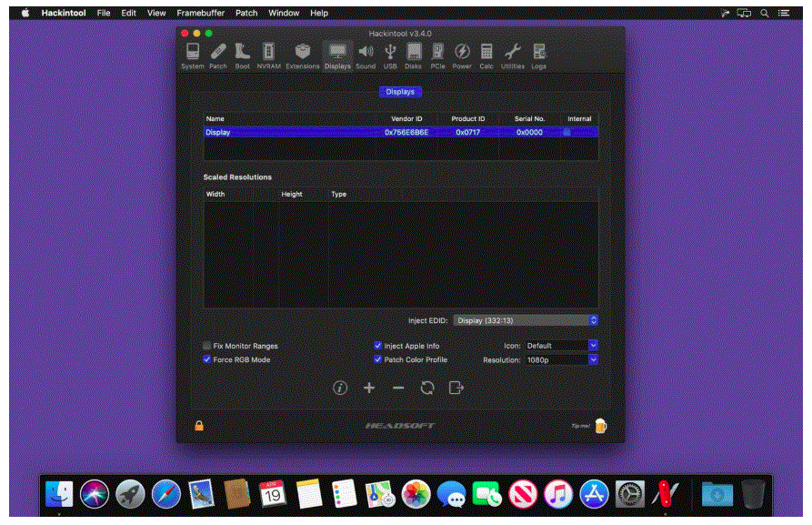Open the View menu
Image resolution: width=812 pixels, height=525 pixels.
(x=156, y=13)
